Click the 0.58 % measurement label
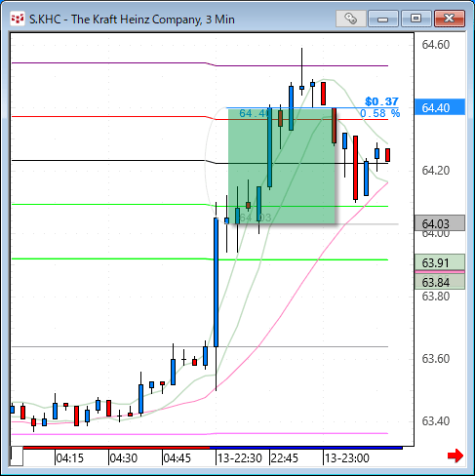475x476 pixels. (380, 113)
